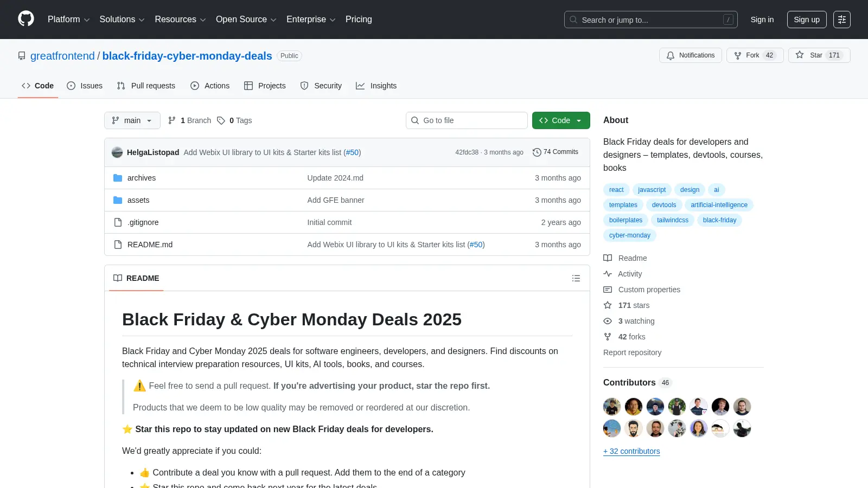Viewport: 868px width, 488px height.
Task: Click the last contributor avatar in second row
Action: click(x=742, y=428)
